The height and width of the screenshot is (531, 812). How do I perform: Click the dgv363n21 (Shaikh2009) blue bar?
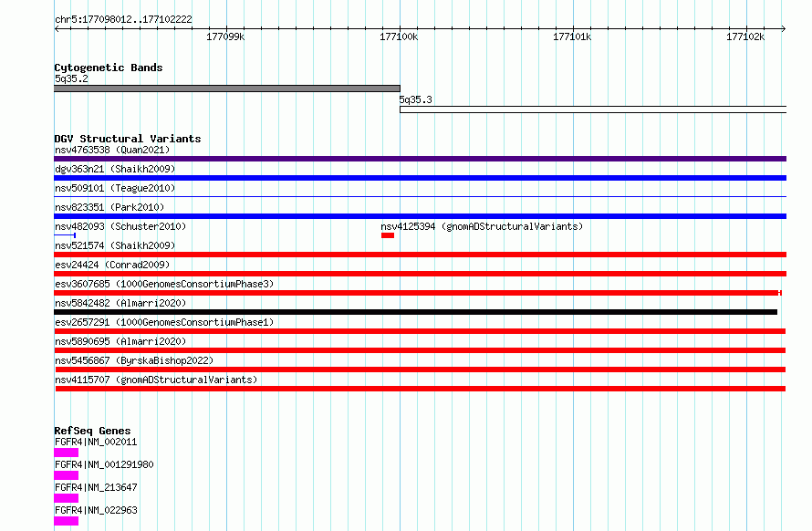point(420,178)
